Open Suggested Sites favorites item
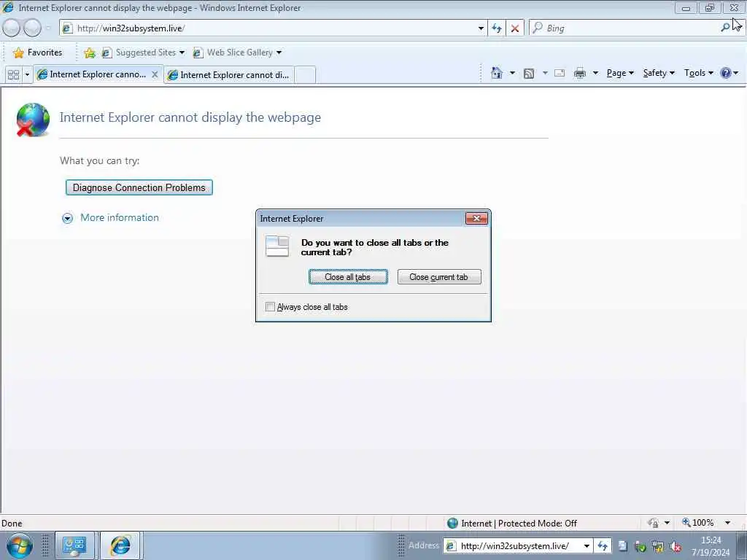 pos(143,52)
